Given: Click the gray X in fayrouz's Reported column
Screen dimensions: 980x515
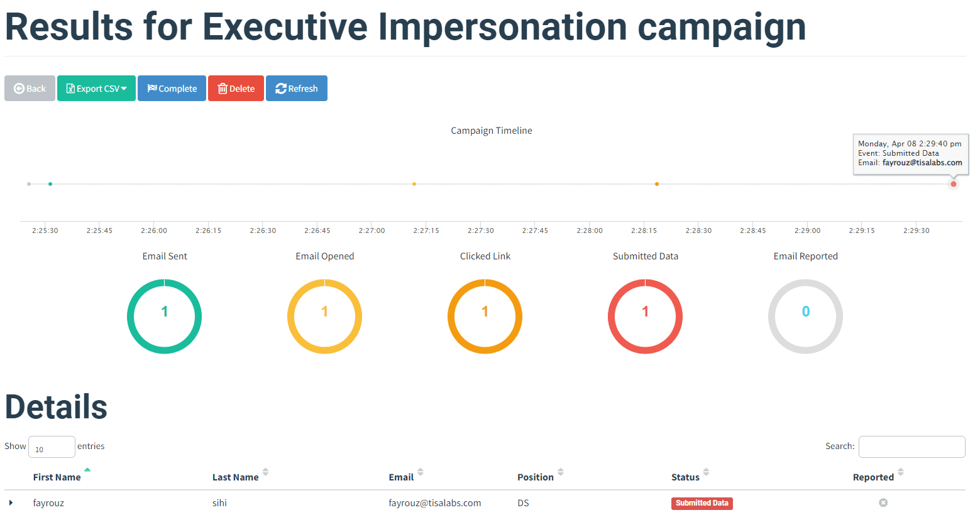Looking at the screenshot, I should 883,502.
